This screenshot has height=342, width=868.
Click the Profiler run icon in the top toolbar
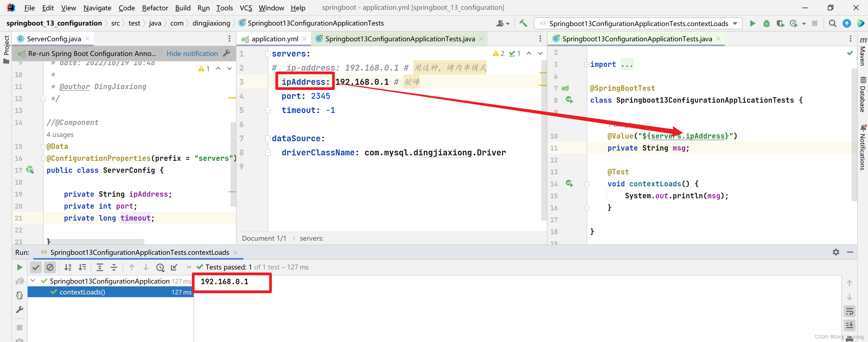(793, 23)
